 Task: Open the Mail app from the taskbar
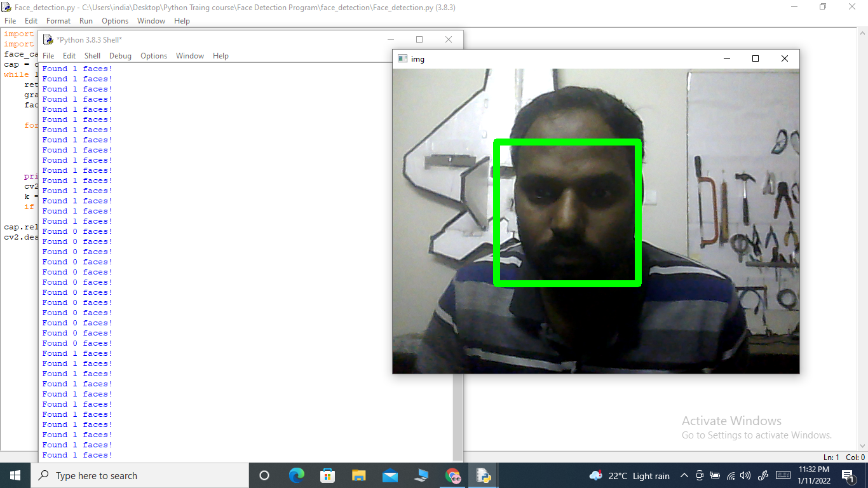pos(389,475)
